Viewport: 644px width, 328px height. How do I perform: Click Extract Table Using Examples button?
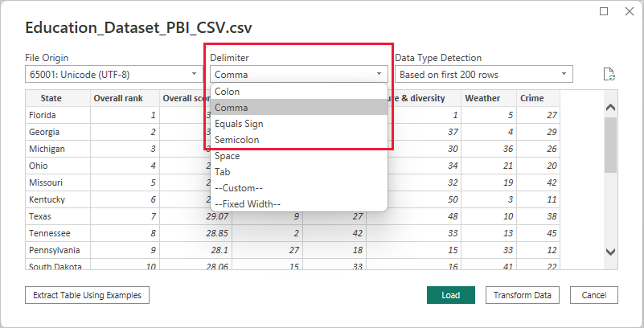click(87, 295)
